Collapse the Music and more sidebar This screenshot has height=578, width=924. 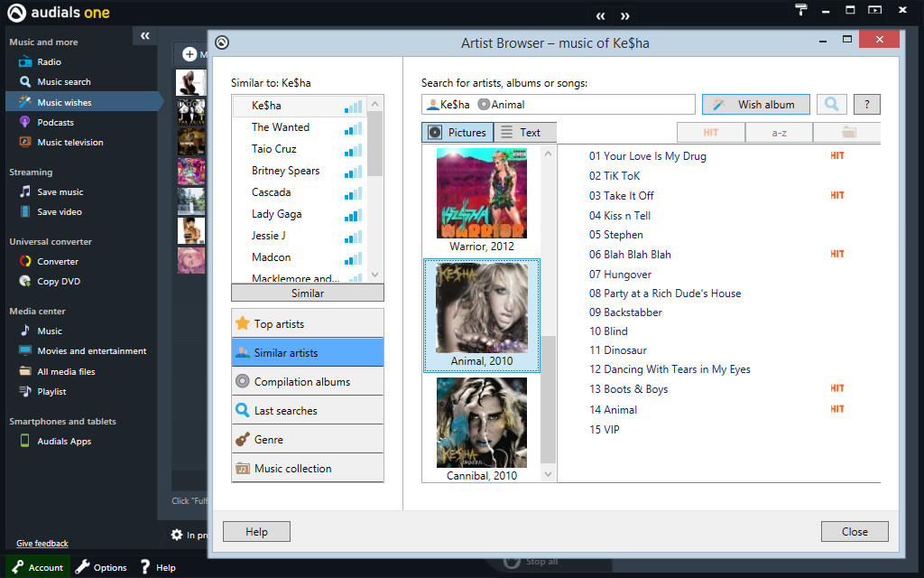pyautogui.click(x=144, y=35)
